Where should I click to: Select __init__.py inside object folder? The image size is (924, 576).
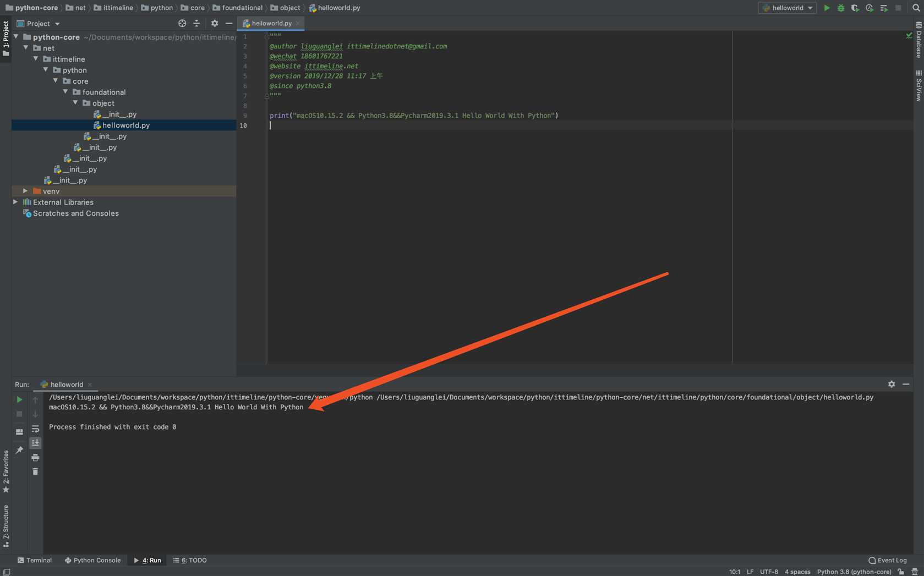(119, 114)
